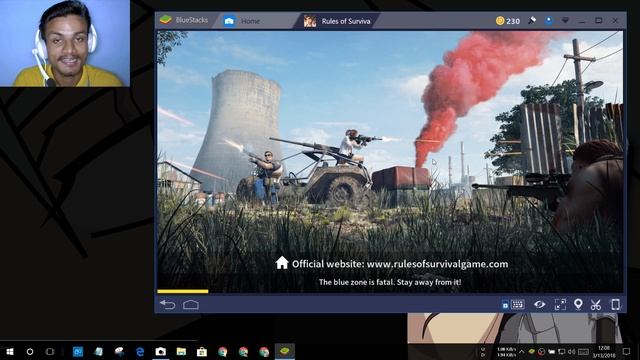Click the home icon beside Official website

(282, 263)
